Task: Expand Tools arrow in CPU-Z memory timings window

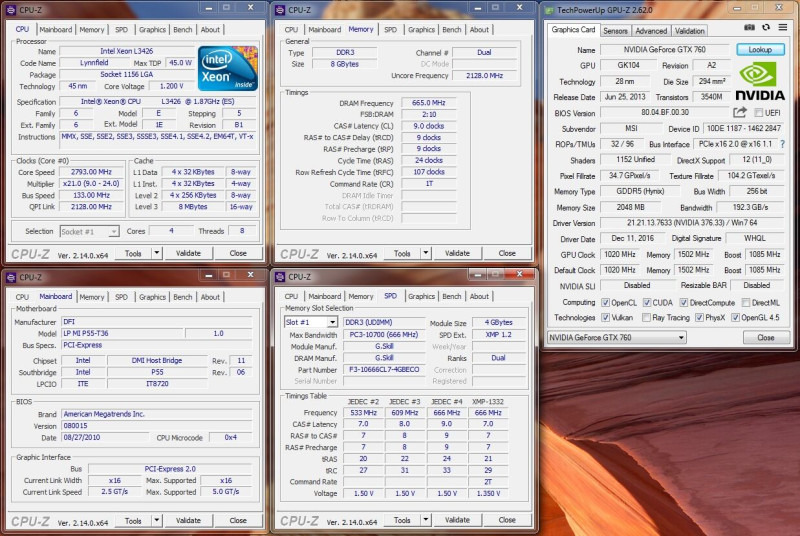Action: [x=426, y=253]
